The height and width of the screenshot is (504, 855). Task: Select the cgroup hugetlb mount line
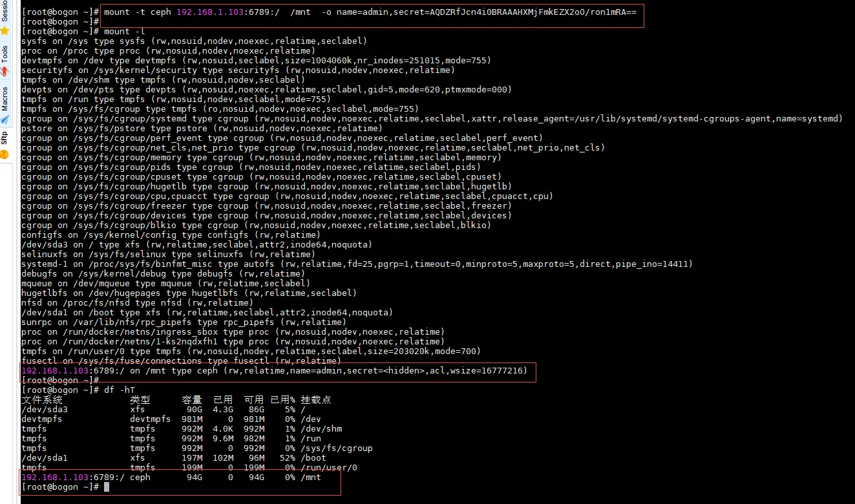coord(266,187)
